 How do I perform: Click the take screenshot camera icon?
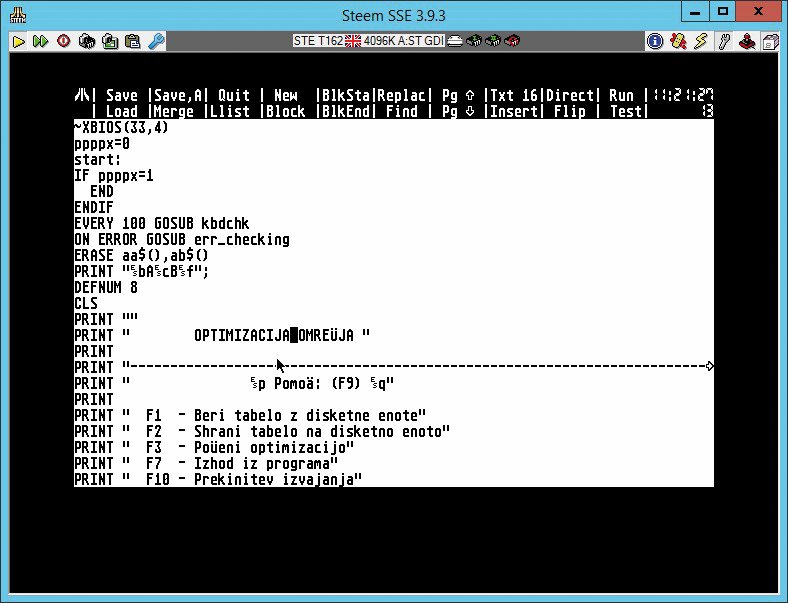(x=110, y=41)
